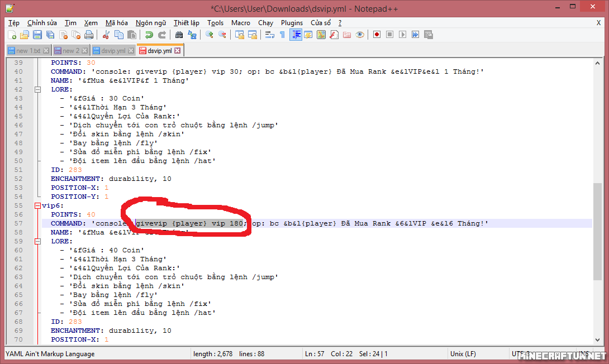This screenshot has height=364, width=609.
Task: Click Unix (LF) line ending in status bar
Action: (463, 354)
